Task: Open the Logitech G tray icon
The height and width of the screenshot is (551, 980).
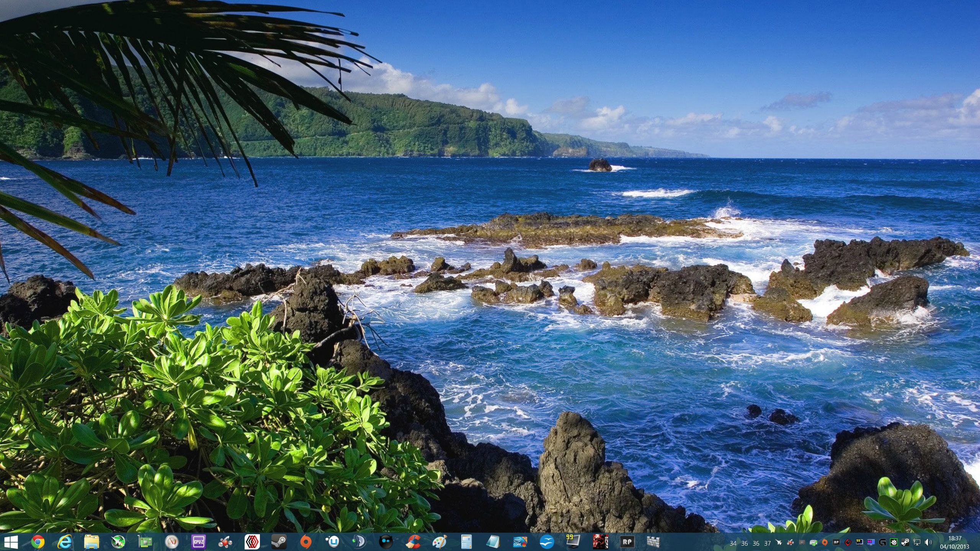Action: pyautogui.click(x=882, y=542)
